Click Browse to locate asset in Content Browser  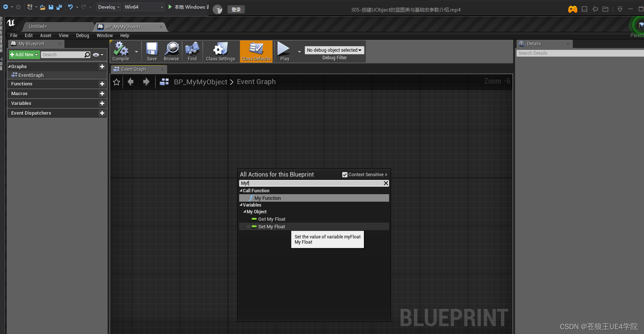pos(171,51)
